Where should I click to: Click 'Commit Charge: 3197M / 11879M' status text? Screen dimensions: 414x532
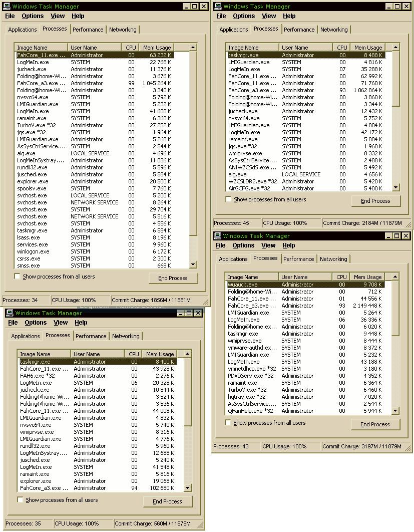(x=362, y=446)
